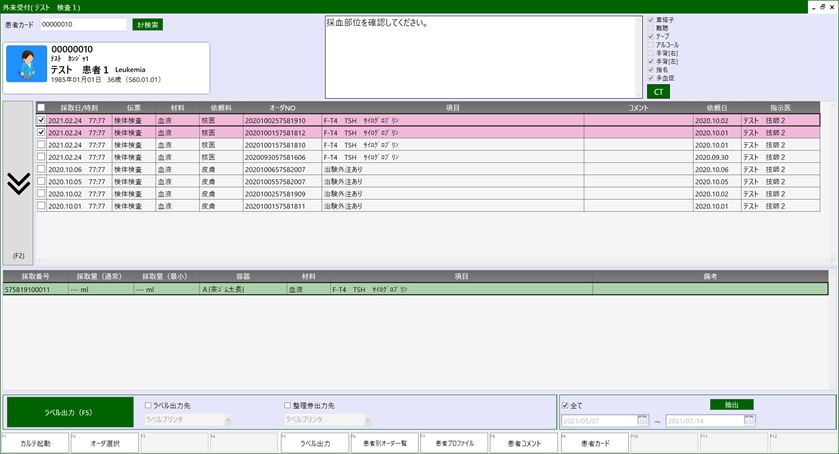Click the double-chevron F2 expand arrow
This screenshot has width=839, height=454.
coord(17,182)
